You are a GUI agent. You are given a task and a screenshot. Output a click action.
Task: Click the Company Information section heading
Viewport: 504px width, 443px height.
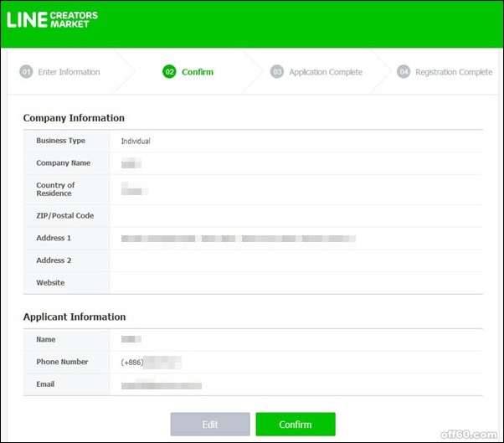pos(74,118)
